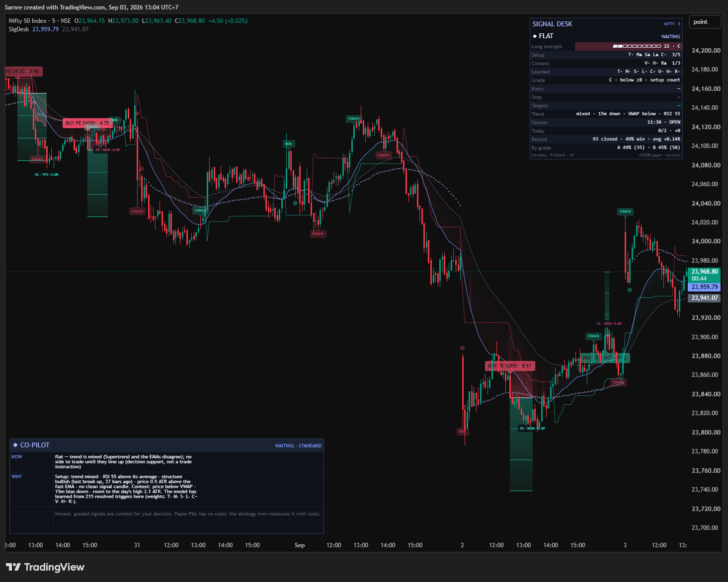Click the Record value '93 closed · 49% win'
The height and width of the screenshot is (582, 728).
619,139
